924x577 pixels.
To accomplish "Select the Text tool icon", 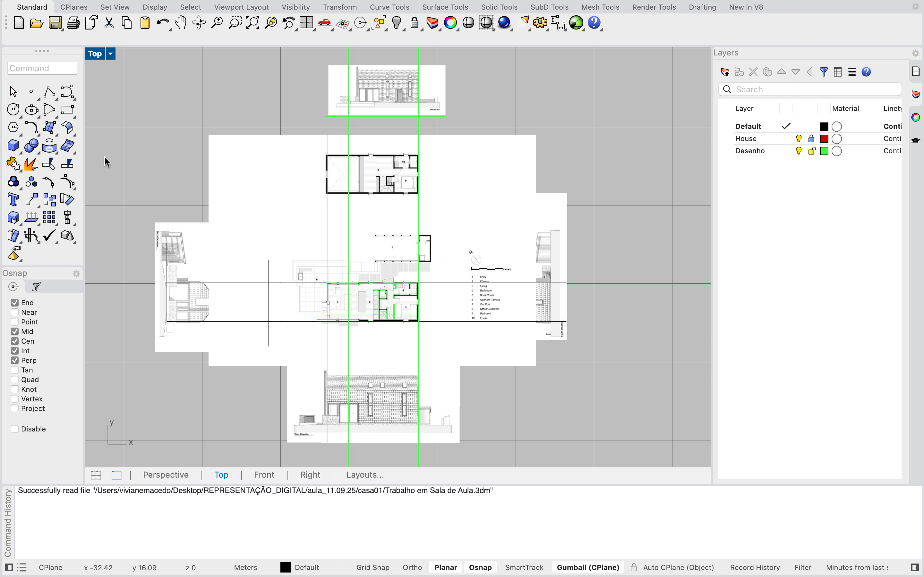I will pyautogui.click(x=13, y=200).
